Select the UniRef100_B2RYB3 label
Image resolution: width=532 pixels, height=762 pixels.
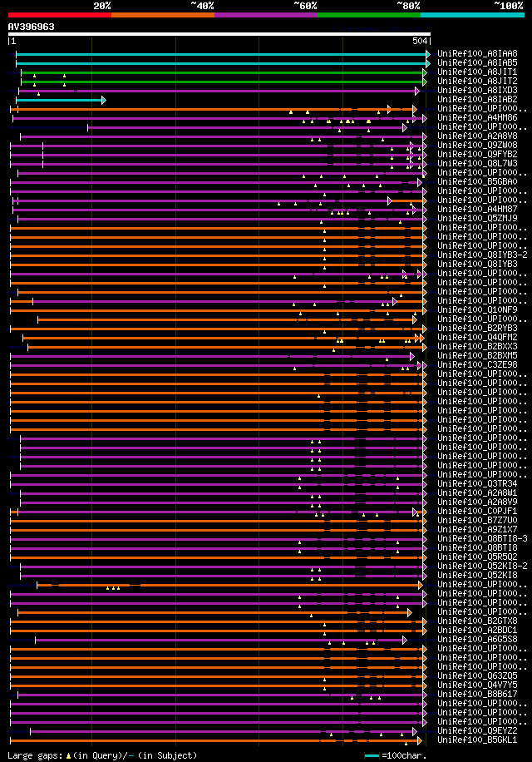point(477,329)
